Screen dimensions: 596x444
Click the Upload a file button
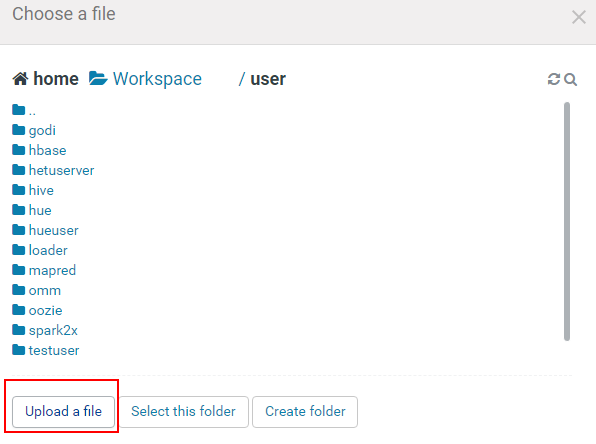63,412
